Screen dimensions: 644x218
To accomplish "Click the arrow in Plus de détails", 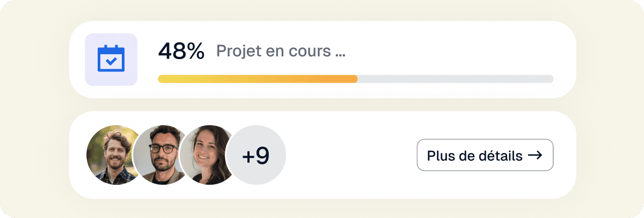I will click(535, 155).
